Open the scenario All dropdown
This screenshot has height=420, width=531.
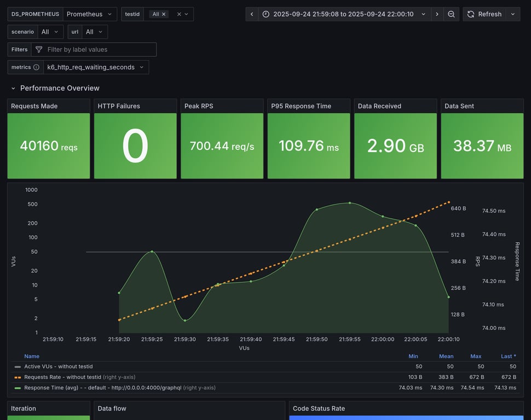[x=50, y=32]
